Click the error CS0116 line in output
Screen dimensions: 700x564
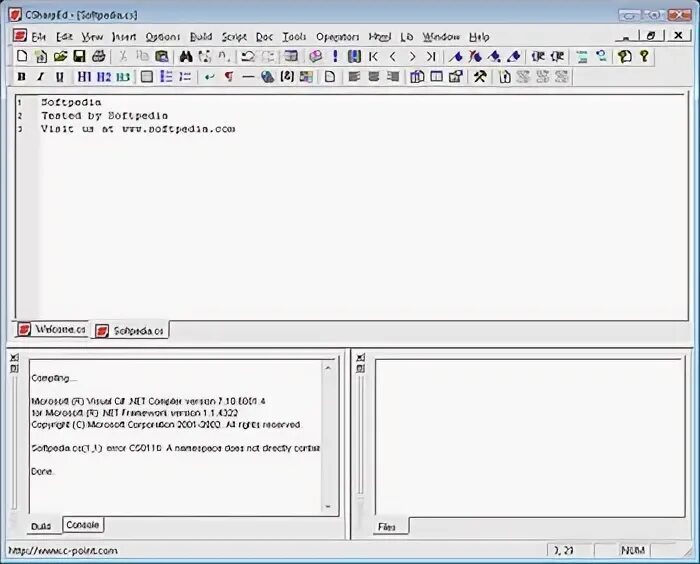pos(175,447)
